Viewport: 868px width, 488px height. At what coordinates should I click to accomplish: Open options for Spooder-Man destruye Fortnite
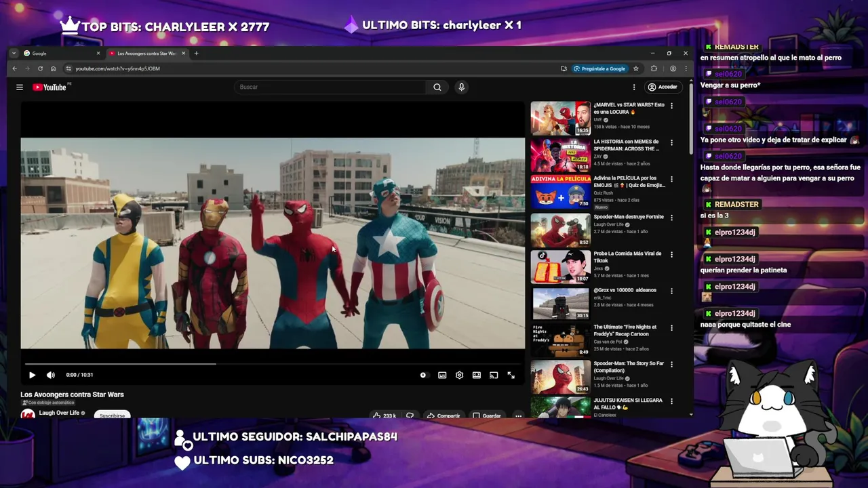click(x=671, y=217)
